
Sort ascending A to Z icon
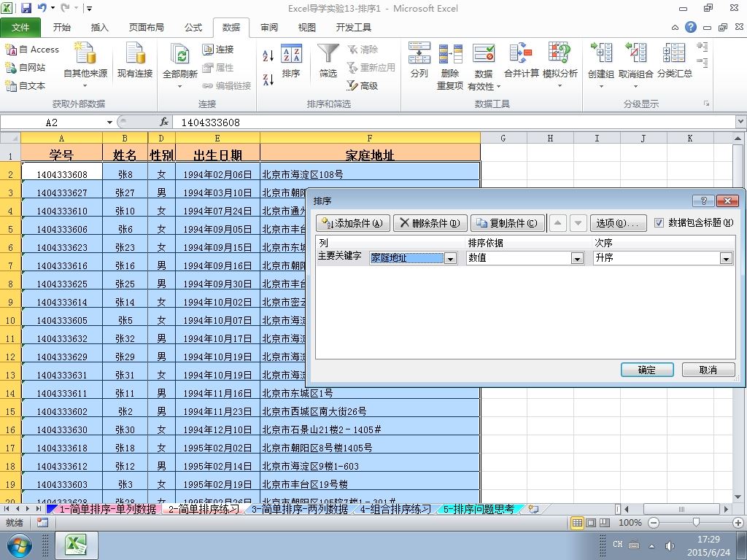tap(268, 55)
